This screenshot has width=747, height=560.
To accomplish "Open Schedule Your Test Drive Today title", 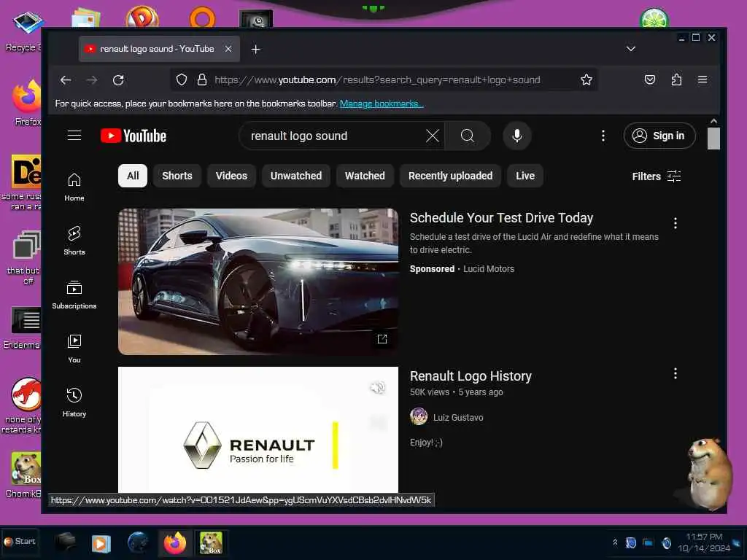I will (501, 217).
